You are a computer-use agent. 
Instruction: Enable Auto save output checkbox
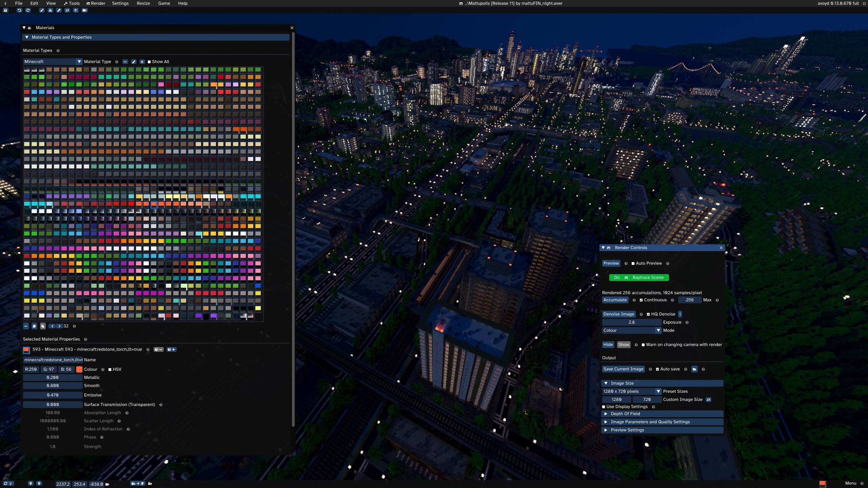pyautogui.click(x=657, y=369)
